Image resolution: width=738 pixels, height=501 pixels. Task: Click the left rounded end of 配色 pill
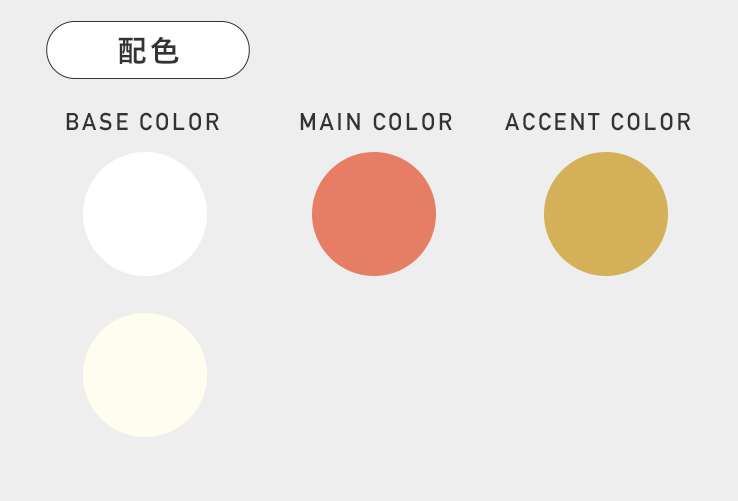click(62, 50)
